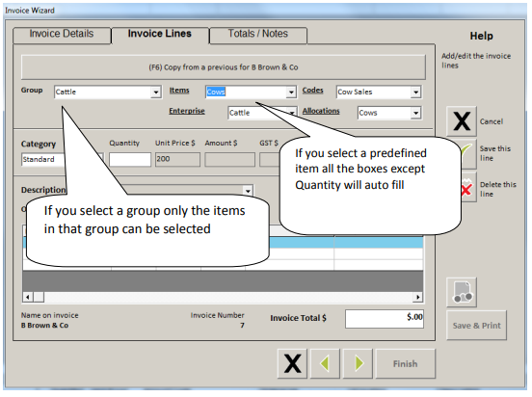Click the Delete this line red X icon
Image resolution: width=532 pixels, height=397 pixels.
[467, 188]
